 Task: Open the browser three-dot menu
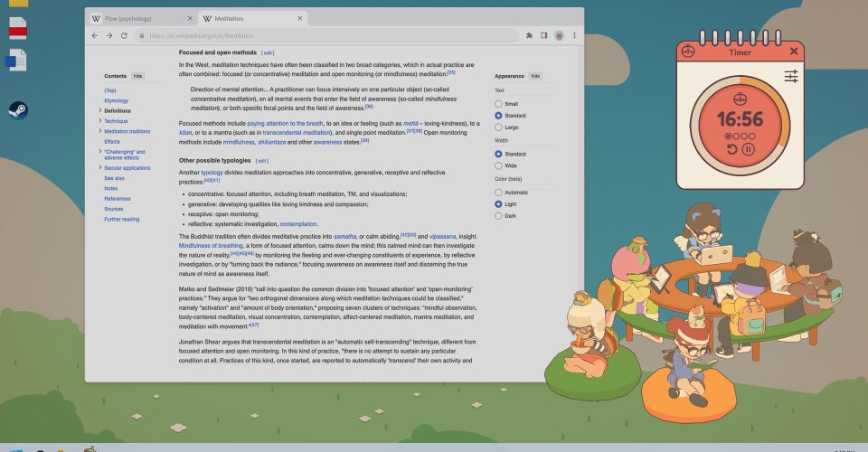point(575,35)
